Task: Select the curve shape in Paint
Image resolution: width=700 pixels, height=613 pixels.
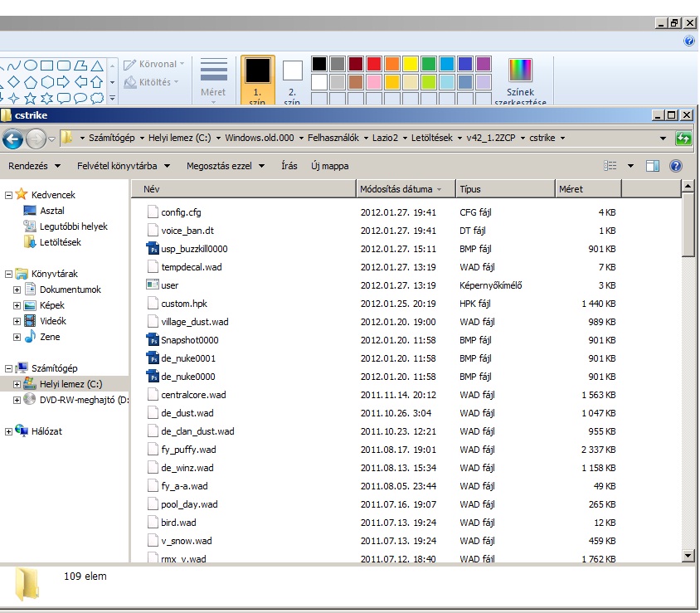Action: (13, 66)
